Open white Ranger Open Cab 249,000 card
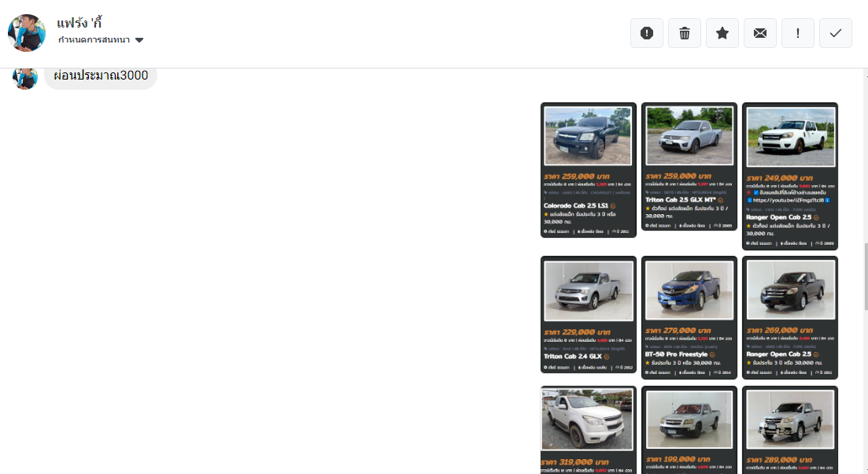The height and width of the screenshot is (474, 868). [790, 176]
